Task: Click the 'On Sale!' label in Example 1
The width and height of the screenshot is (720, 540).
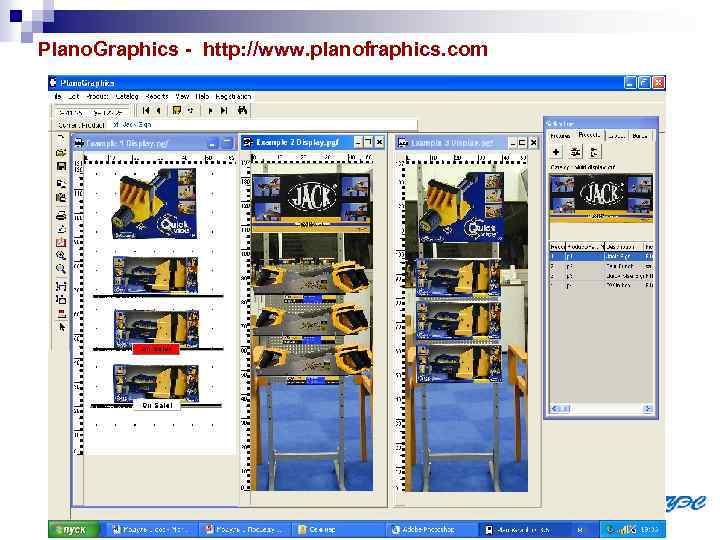Action: tap(157, 405)
